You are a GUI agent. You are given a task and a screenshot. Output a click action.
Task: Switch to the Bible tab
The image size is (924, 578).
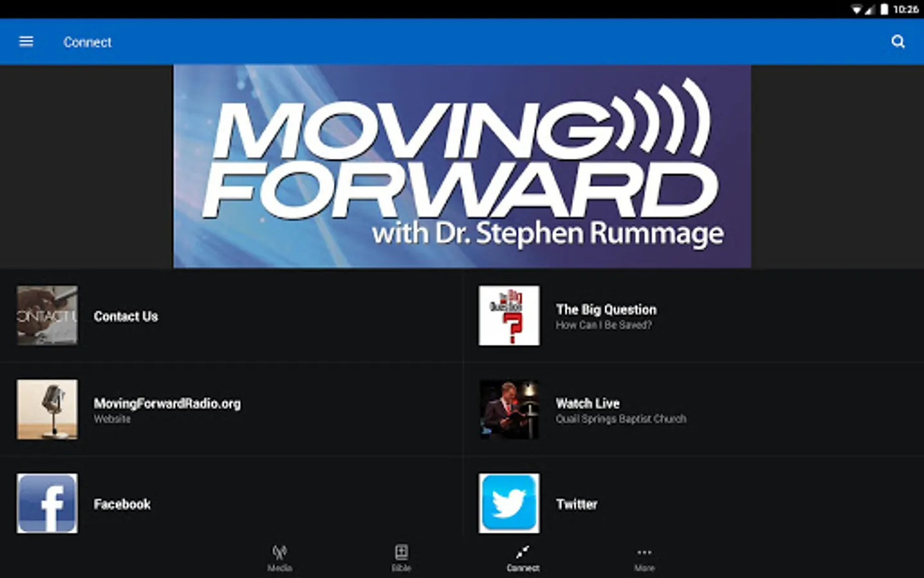pos(401,558)
